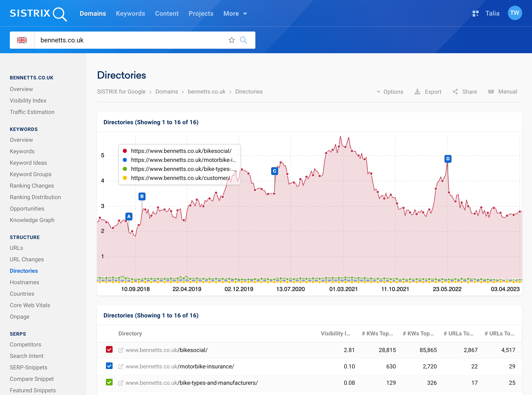Open Onpage in sidebar
The image size is (532, 395).
pyautogui.click(x=20, y=317)
